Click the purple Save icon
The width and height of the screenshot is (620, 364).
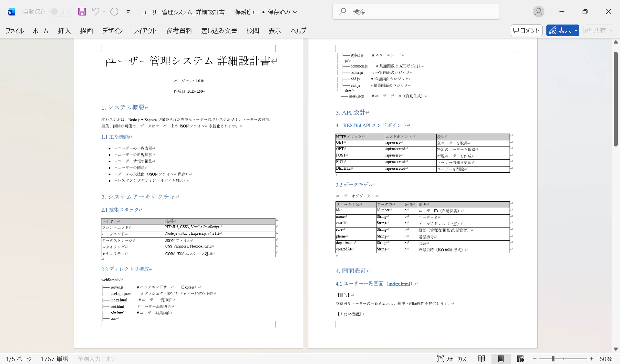point(82,12)
